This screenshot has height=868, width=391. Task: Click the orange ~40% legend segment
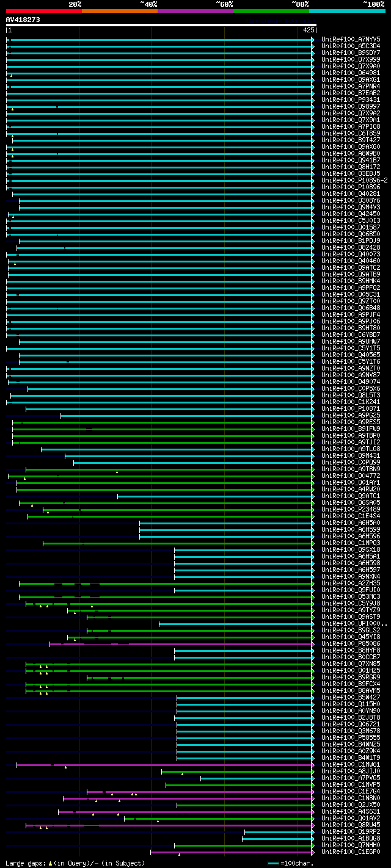click(x=119, y=10)
